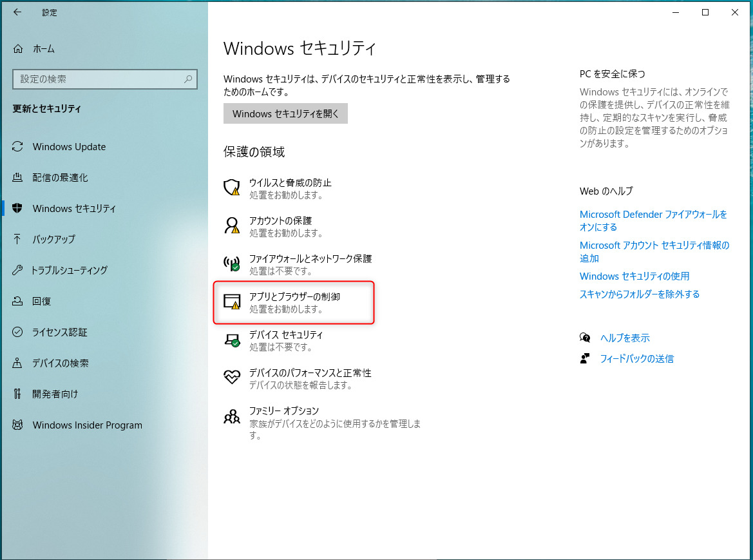
Task: Open スキャンからフォルダーを除外する link
Action: click(639, 294)
